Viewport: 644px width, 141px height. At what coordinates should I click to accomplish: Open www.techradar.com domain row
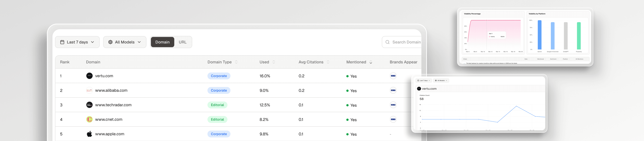click(113, 105)
